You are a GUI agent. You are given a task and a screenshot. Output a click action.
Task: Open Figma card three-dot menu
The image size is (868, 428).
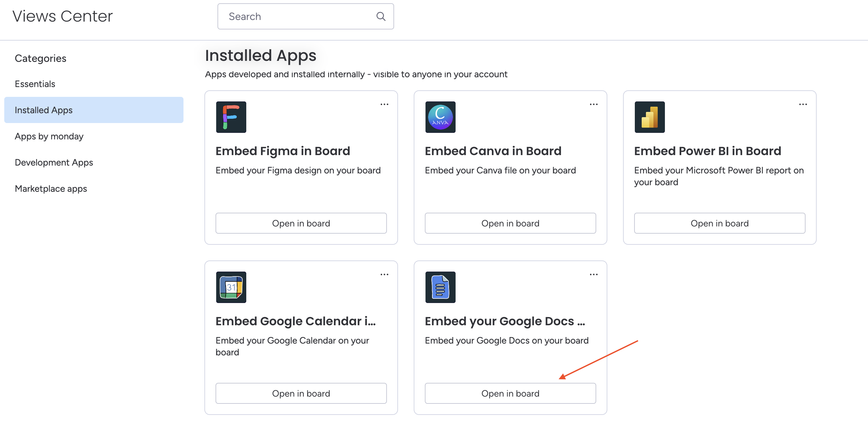tap(384, 104)
